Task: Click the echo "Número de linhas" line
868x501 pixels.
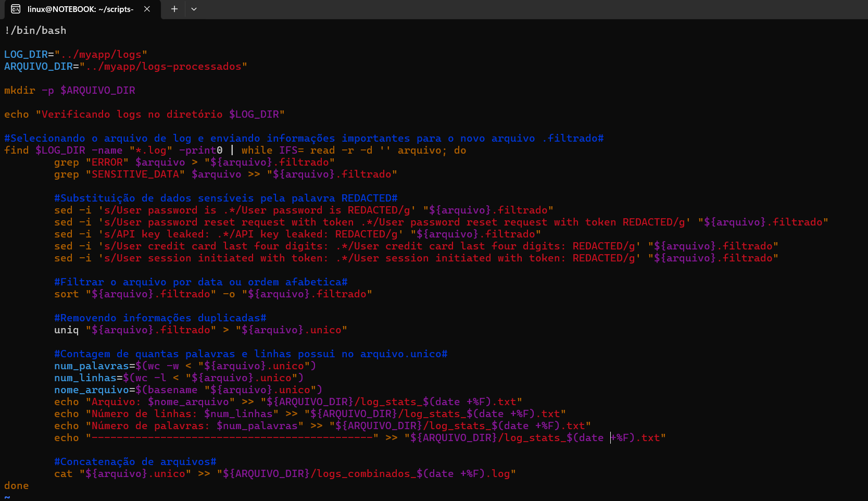Action: (x=310, y=414)
